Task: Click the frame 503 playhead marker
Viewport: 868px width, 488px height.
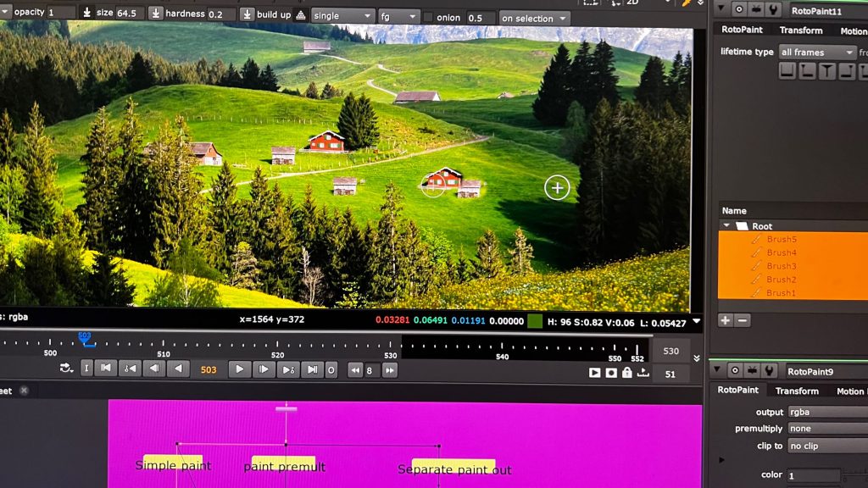Action: point(85,339)
